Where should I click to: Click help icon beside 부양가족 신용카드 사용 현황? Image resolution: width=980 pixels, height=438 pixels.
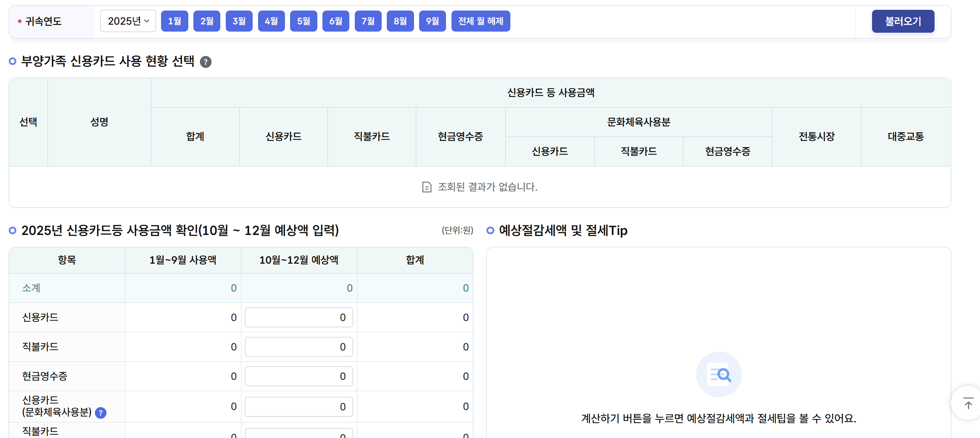tap(205, 62)
